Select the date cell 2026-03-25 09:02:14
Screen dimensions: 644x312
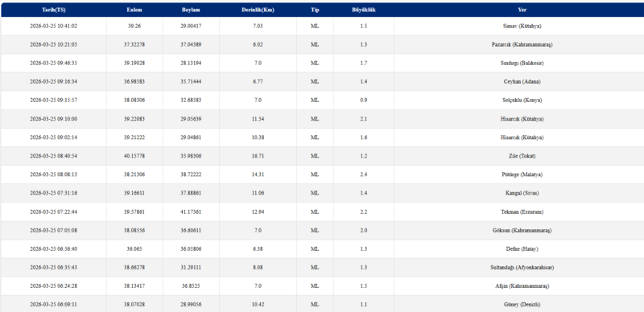coord(53,138)
